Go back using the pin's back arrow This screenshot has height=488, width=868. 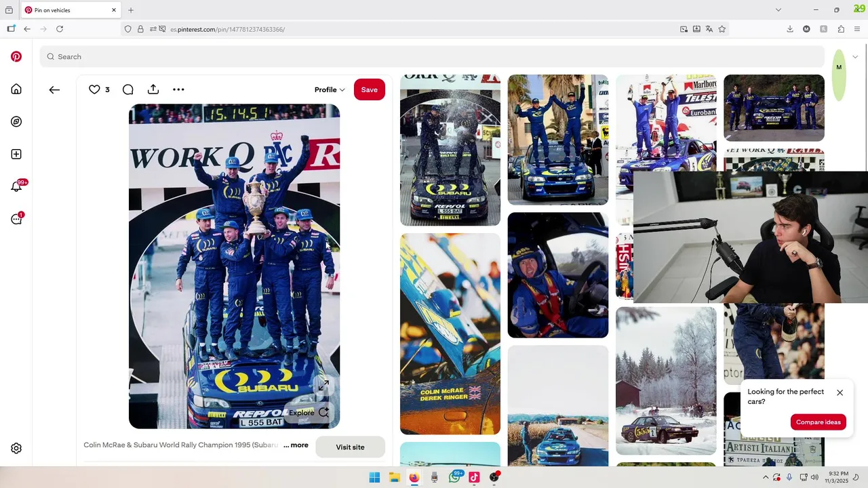pyautogui.click(x=54, y=89)
